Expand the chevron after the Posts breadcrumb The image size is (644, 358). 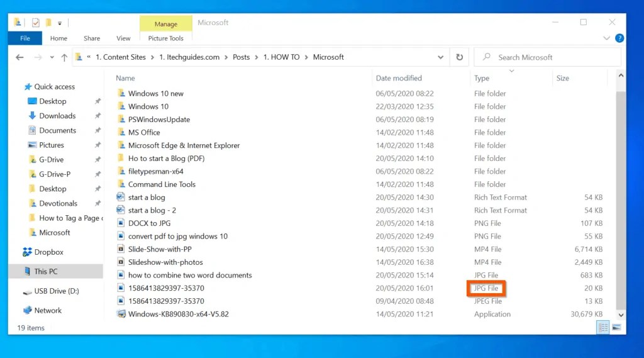[x=257, y=57]
